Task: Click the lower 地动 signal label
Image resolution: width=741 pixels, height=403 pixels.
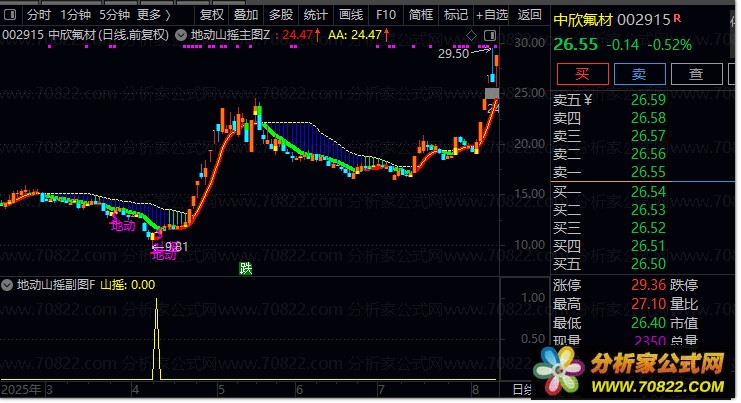Action: pyautogui.click(x=164, y=255)
